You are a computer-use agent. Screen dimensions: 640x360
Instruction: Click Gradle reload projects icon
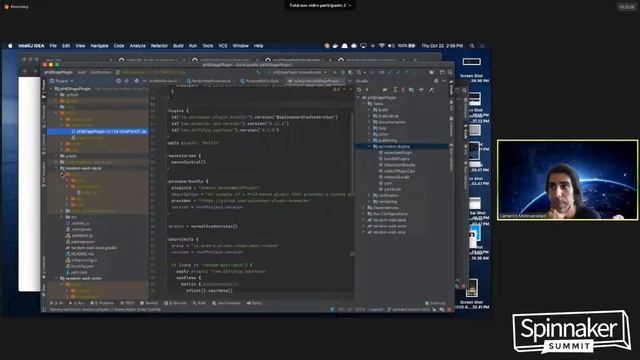[359, 89]
